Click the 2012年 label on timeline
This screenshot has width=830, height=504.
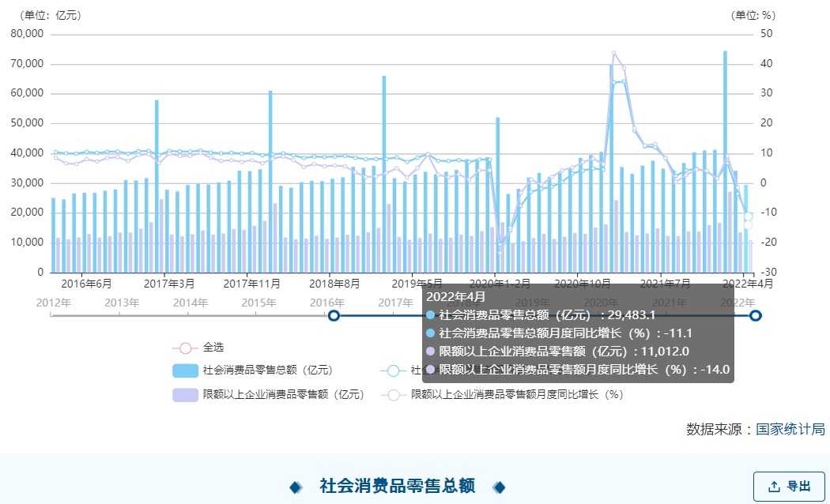(54, 303)
